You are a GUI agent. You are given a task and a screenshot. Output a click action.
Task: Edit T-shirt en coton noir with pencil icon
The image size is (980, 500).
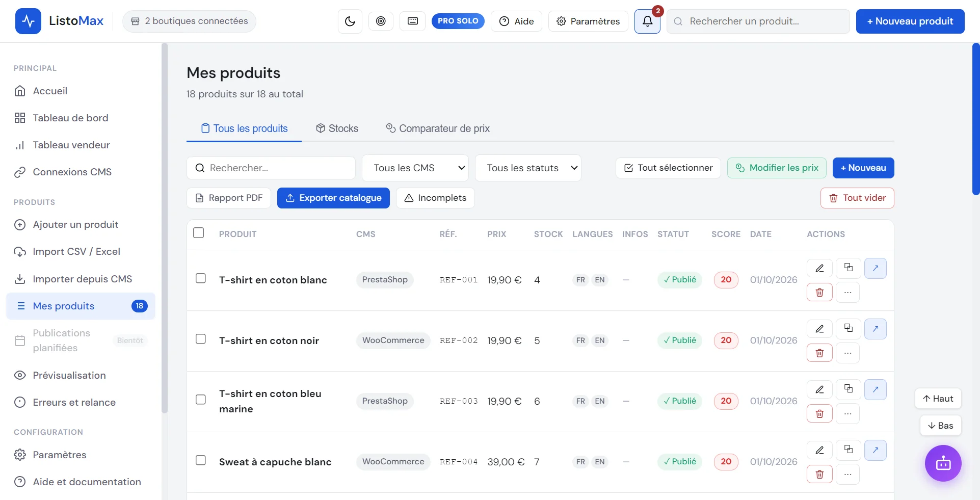[x=819, y=329]
